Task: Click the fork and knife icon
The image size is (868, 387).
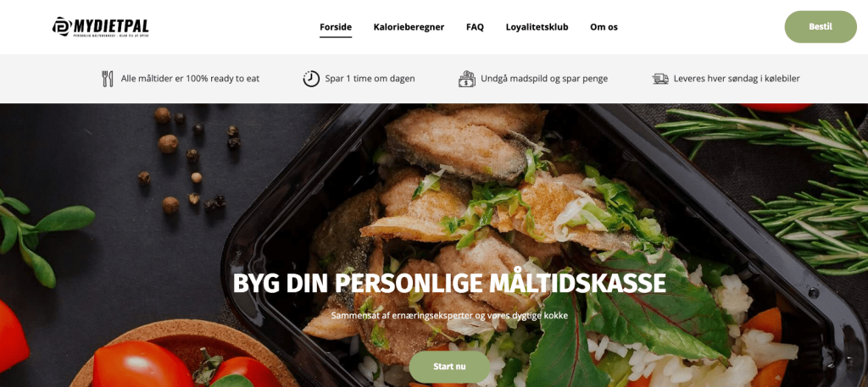Action: tap(108, 79)
